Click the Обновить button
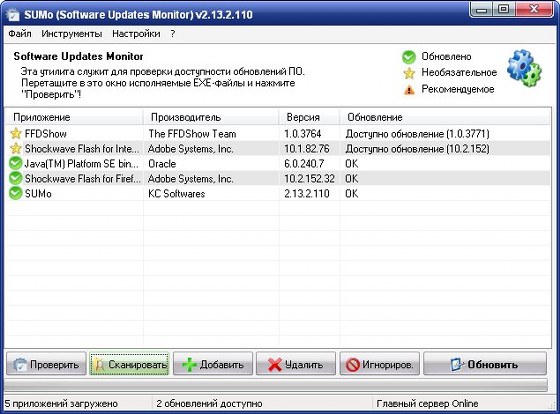This screenshot has height=414, width=560. coord(485,364)
